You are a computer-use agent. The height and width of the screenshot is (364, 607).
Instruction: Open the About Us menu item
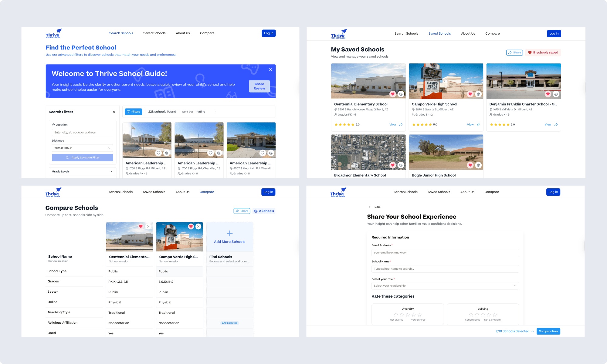182,33
